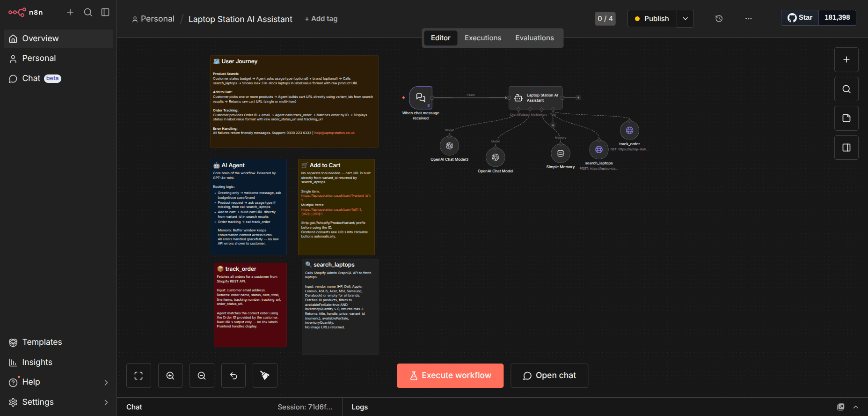This screenshot has height=416, width=868.
Task: Expand the bottom chat panel chevron
Action: pos(855,407)
